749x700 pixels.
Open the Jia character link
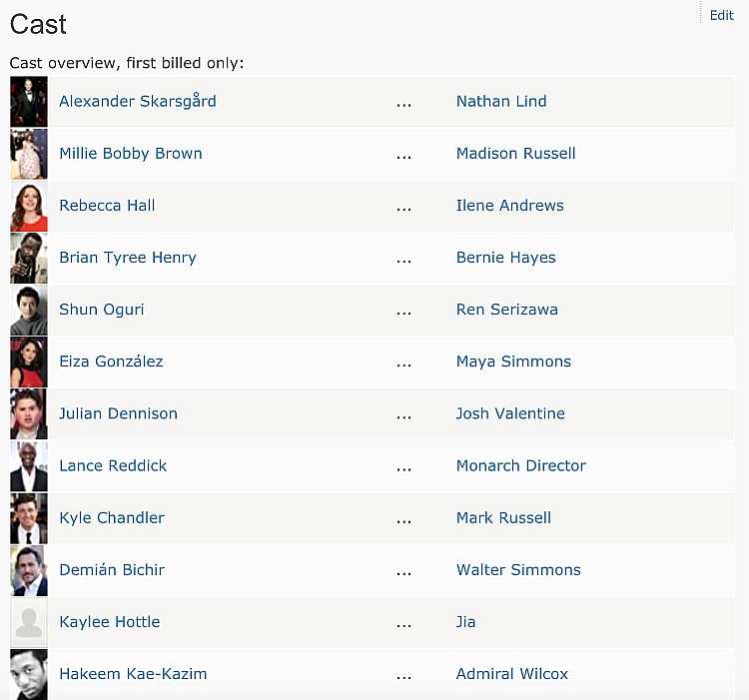tap(465, 621)
